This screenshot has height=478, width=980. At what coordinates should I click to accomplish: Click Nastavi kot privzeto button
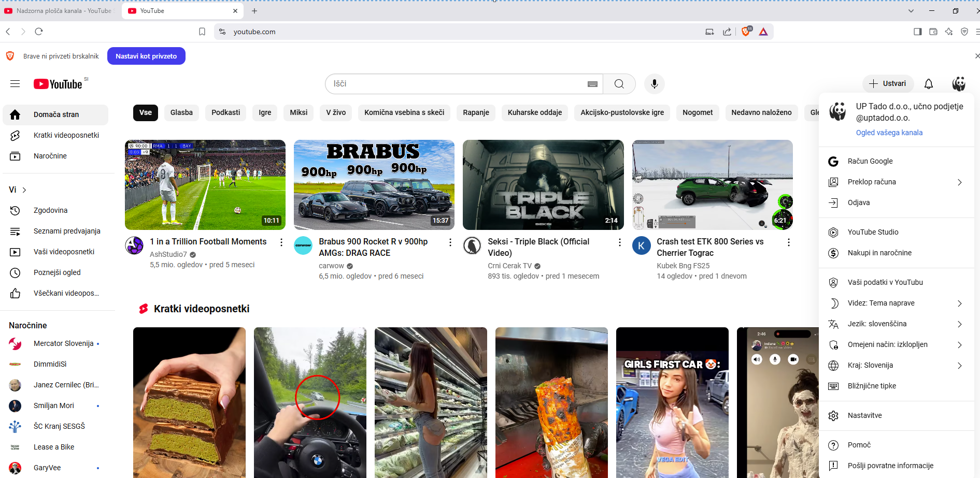tap(146, 56)
